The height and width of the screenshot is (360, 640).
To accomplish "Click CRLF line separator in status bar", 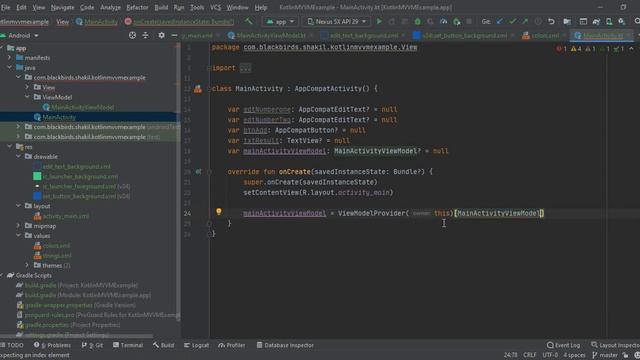I will (x=529, y=355).
